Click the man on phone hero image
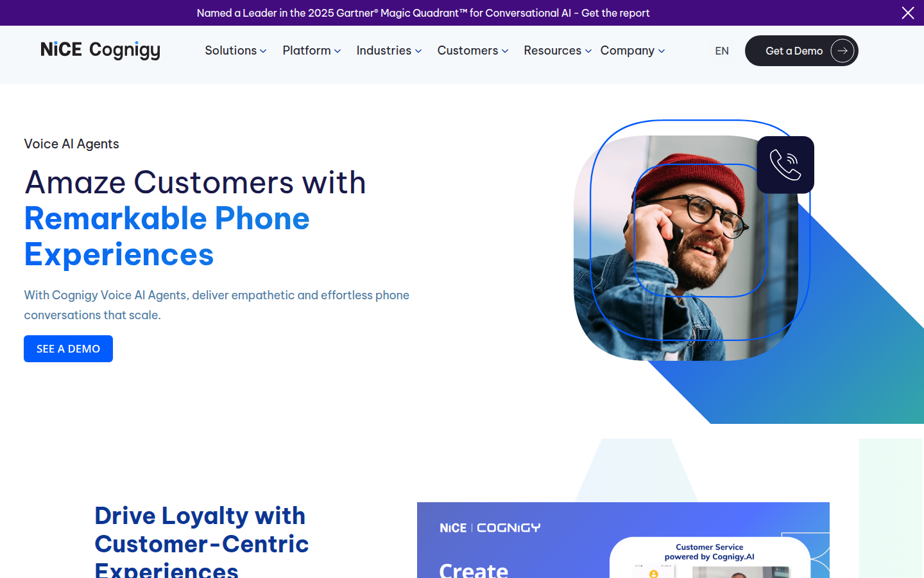 pos(686,248)
